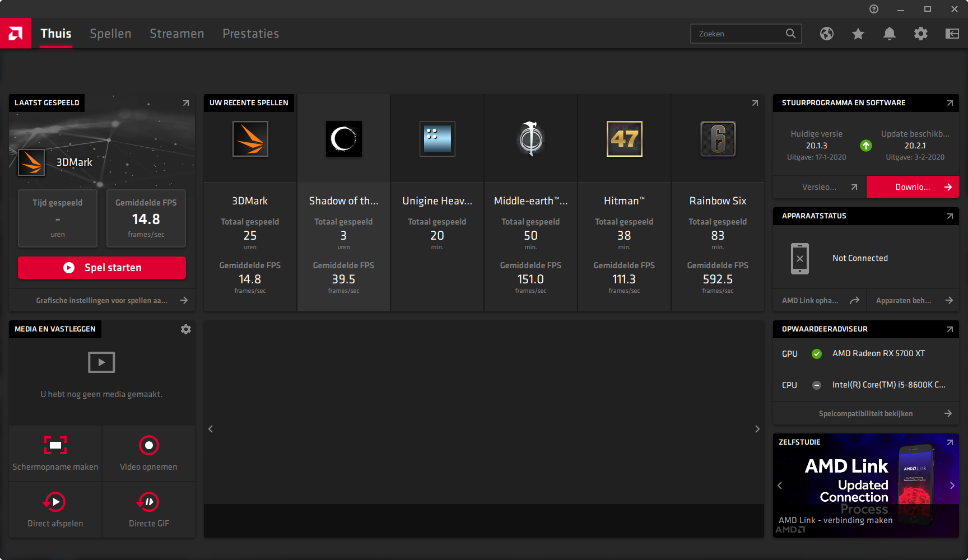The height and width of the screenshot is (560, 968).
Task: Switch to the Spellen tab
Action: [110, 34]
